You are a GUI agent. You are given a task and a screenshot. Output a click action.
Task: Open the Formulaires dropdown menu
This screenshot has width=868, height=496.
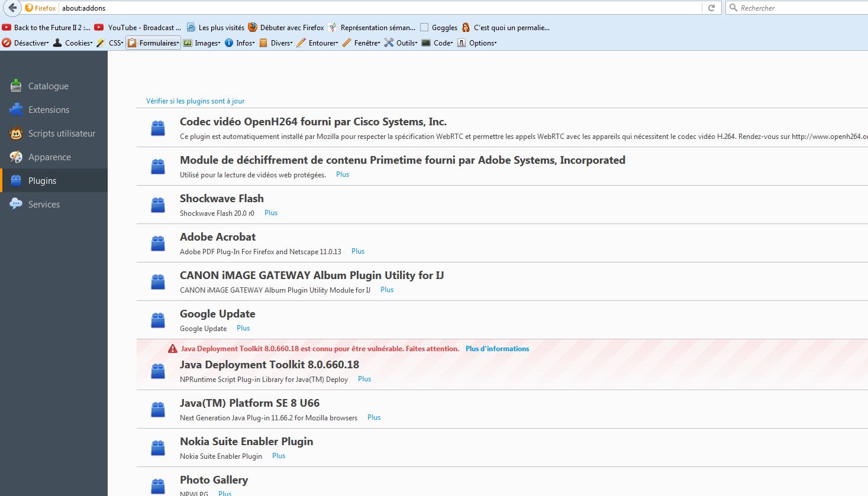(x=153, y=43)
